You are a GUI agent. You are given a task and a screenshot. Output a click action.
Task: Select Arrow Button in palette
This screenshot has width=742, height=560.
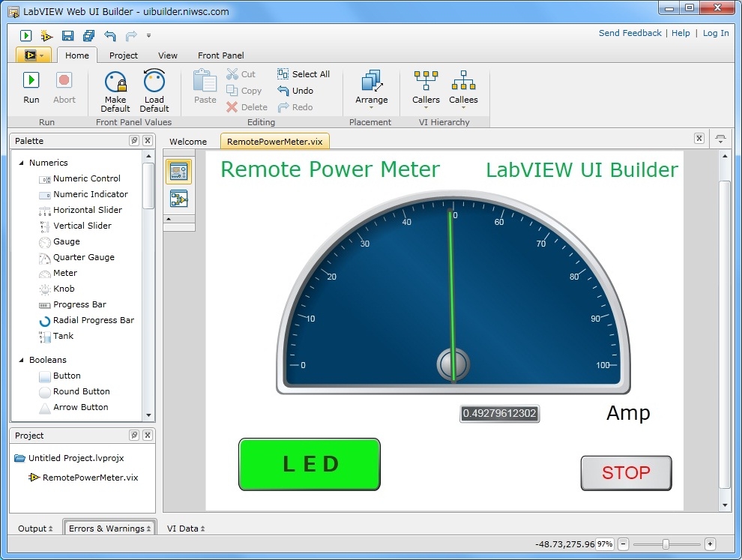73,407
